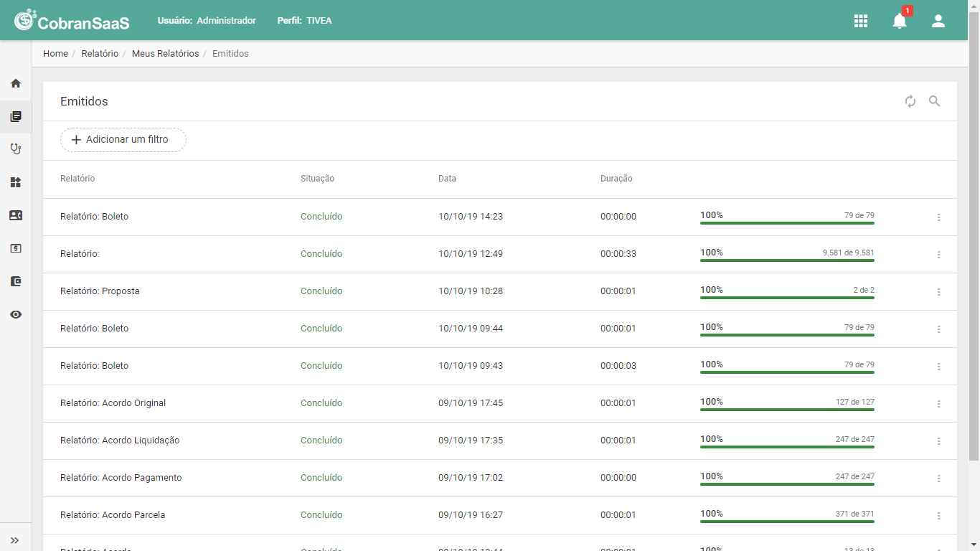The width and height of the screenshot is (980, 551).
Task: Refresh the Emitidos list
Action: point(910,101)
